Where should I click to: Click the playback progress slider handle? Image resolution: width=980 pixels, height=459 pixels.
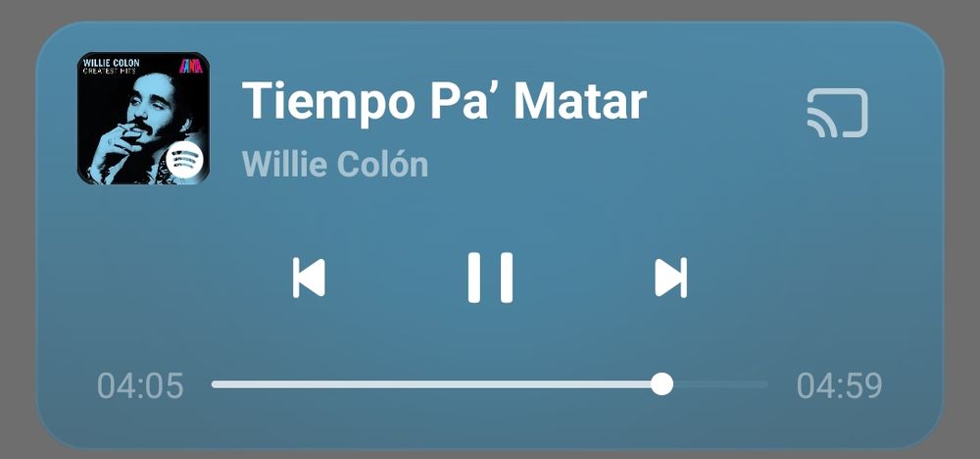click(661, 383)
